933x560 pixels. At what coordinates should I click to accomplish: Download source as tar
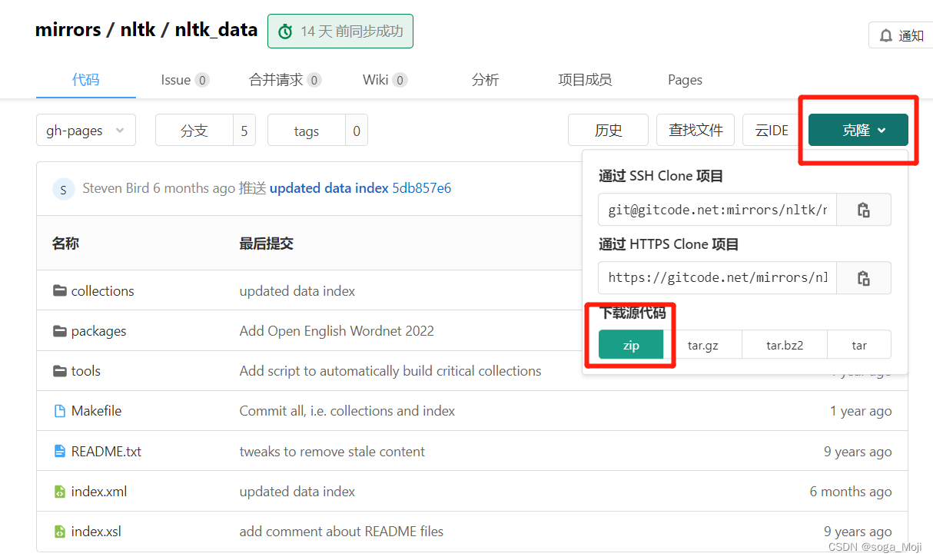pyautogui.click(x=859, y=345)
